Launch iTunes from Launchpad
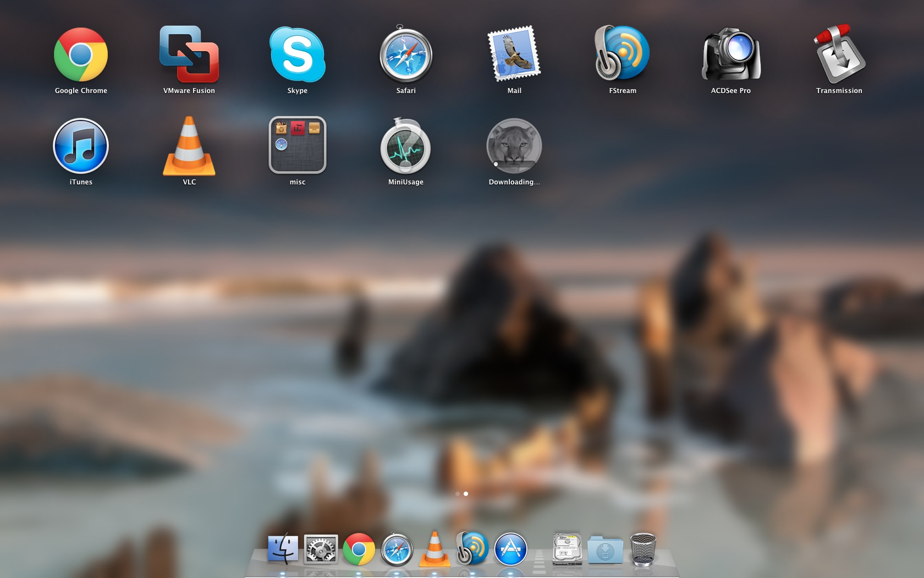The width and height of the screenshot is (924, 578). coord(81,146)
